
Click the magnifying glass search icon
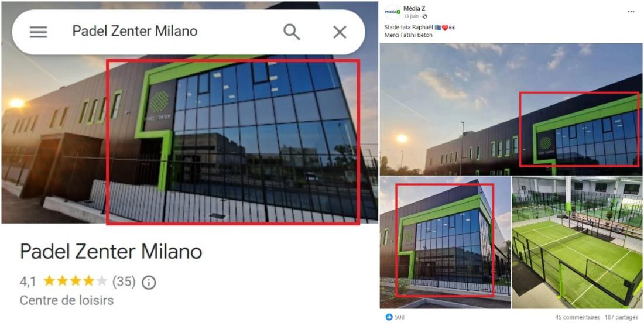click(292, 32)
